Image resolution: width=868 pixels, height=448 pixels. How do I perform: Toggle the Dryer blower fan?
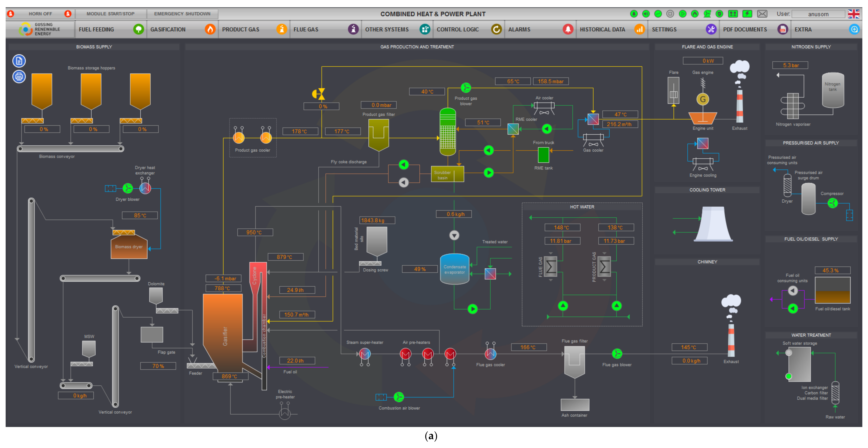coord(128,188)
